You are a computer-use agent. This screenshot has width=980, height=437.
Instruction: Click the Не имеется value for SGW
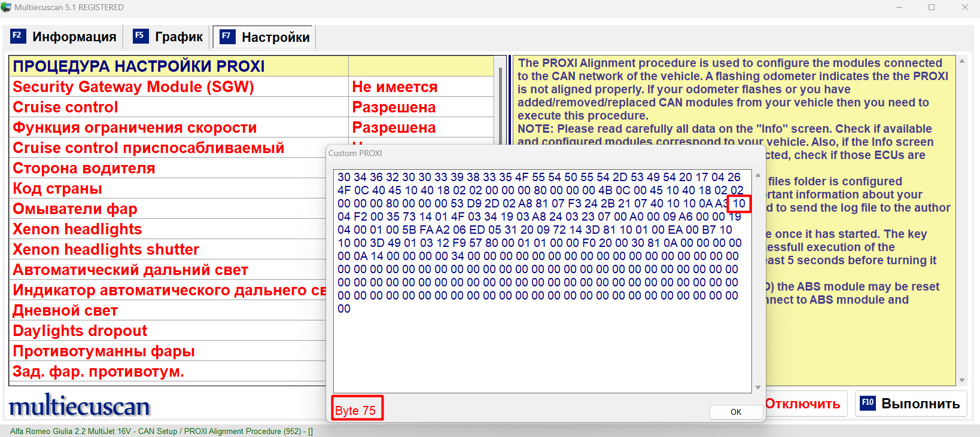[x=395, y=87]
